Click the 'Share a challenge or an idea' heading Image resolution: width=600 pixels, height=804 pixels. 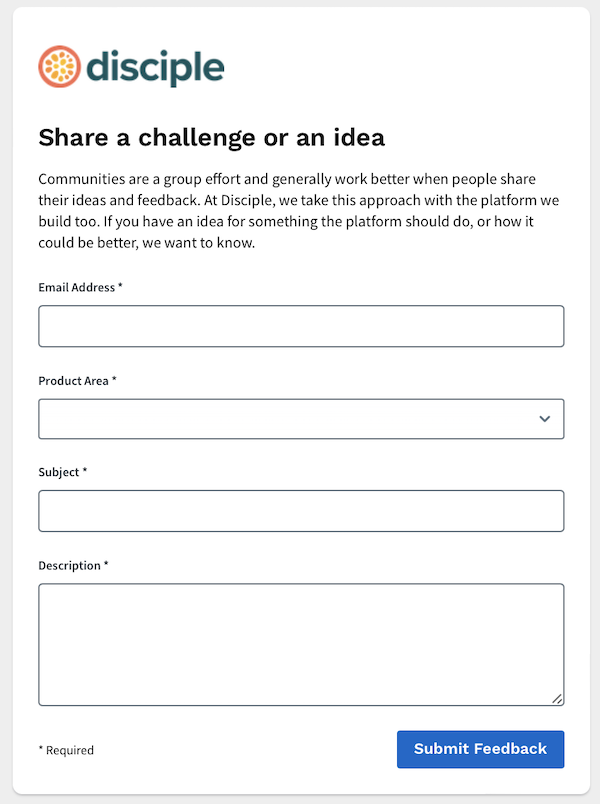coord(211,137)
